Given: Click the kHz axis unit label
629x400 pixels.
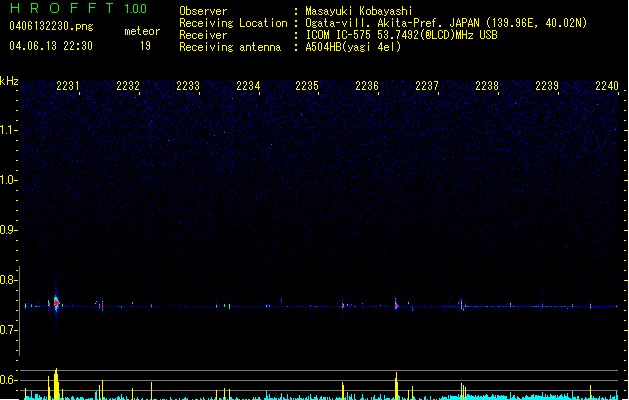Looking at the screenshot, I should tap(9, 81).
